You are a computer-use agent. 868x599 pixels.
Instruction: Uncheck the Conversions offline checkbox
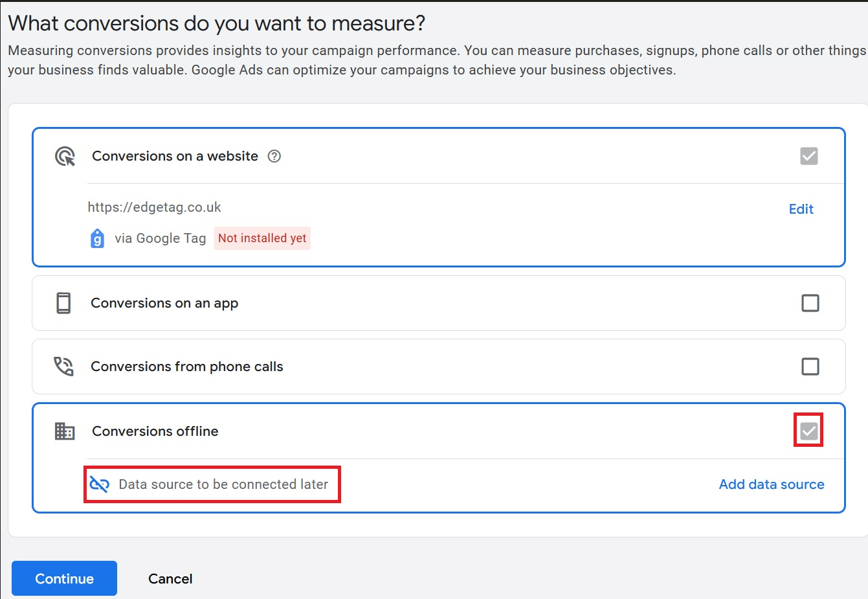click(x=809, y=431)
